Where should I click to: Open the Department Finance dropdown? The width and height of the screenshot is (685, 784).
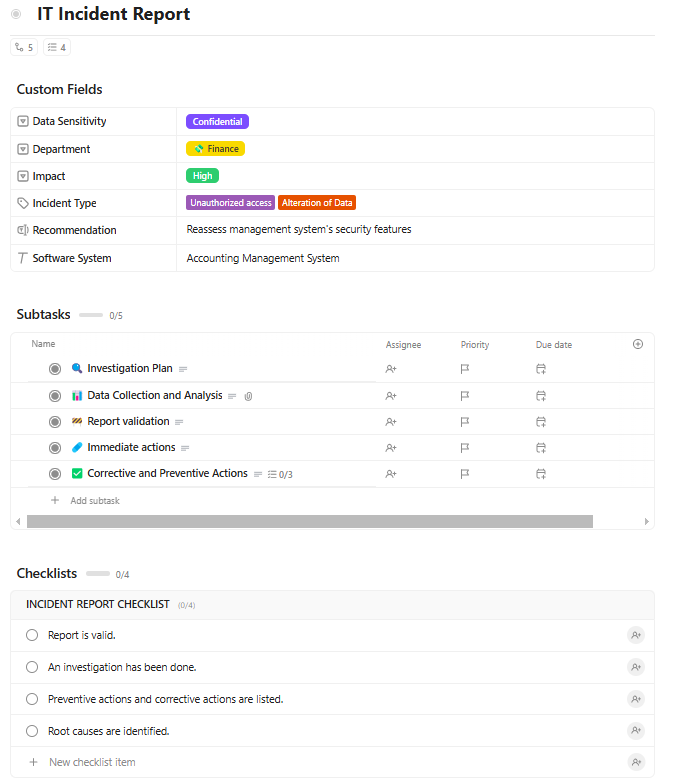215,149
